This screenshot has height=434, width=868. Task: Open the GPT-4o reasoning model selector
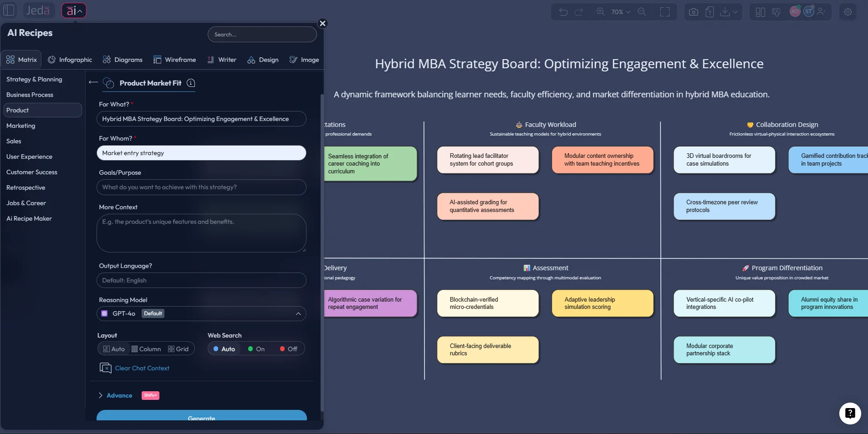(x=202, y=313)
